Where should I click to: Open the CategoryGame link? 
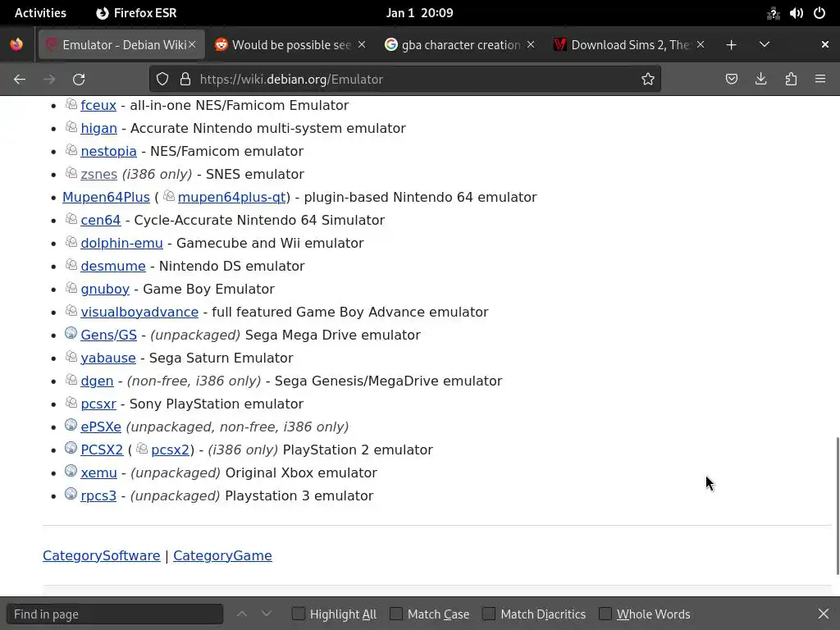pyautogui.click(x=222, y=556)
